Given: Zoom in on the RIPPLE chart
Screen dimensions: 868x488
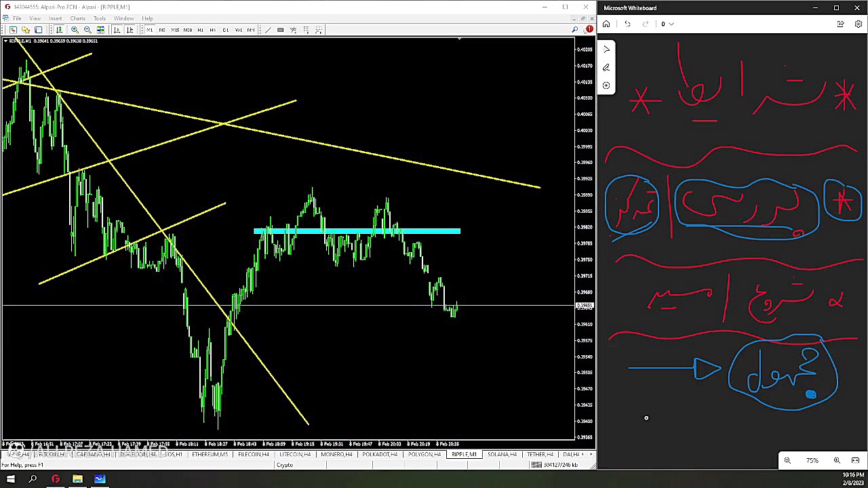Looking at the screenshot, I should coord(75,30).
